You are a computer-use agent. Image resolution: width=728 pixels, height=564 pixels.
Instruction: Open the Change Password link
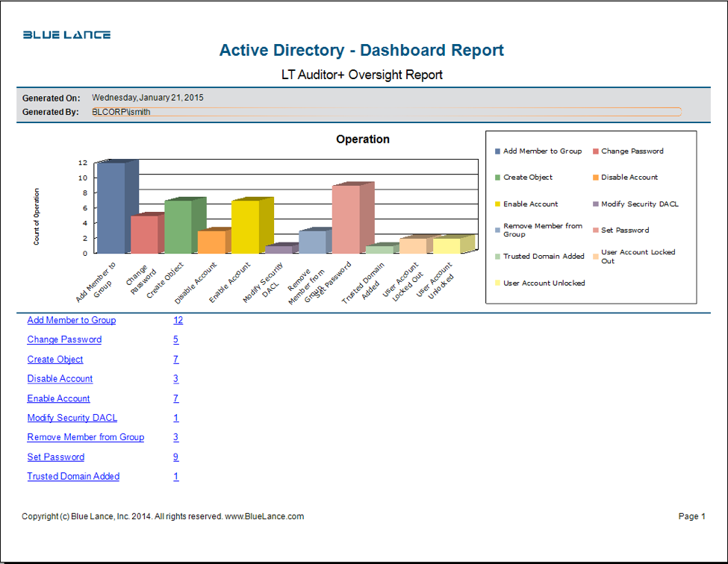(x=64, y=339)
